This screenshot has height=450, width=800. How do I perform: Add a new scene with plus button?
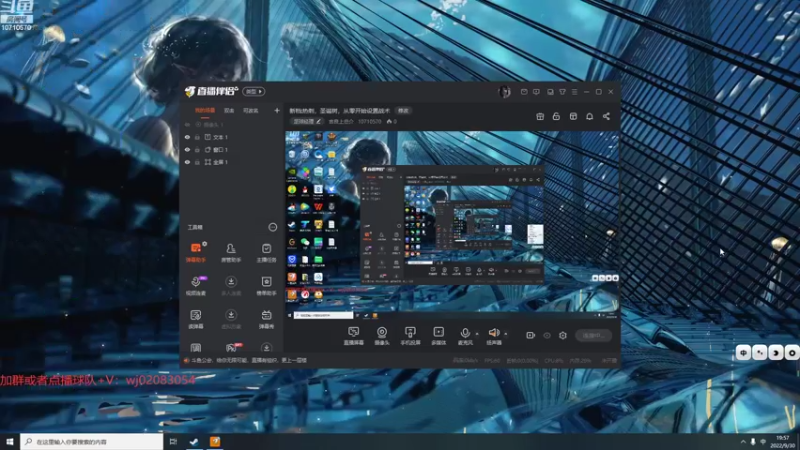click(x=276, y=111)
